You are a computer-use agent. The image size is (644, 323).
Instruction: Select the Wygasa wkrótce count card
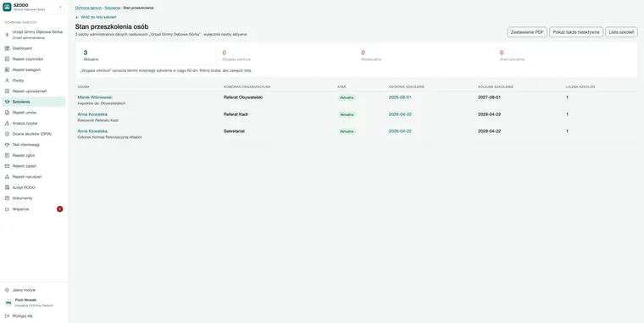click(x=286, y=55)
